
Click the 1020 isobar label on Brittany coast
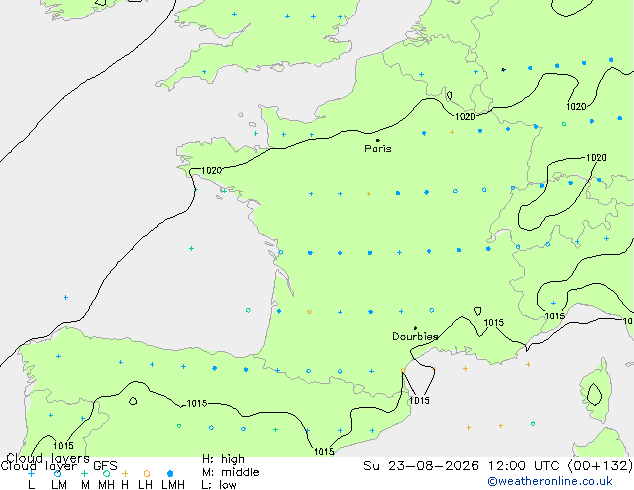pyautogui.click(x=211, y=170)
